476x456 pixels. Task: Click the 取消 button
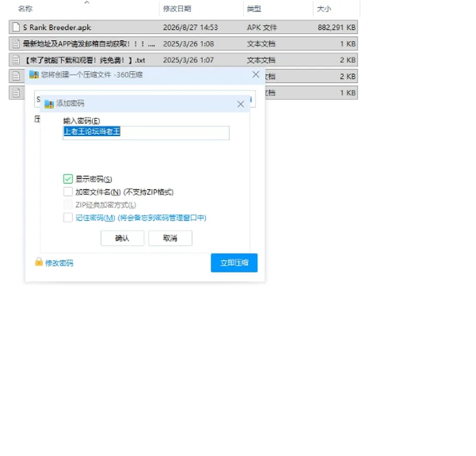pos(170,238)
